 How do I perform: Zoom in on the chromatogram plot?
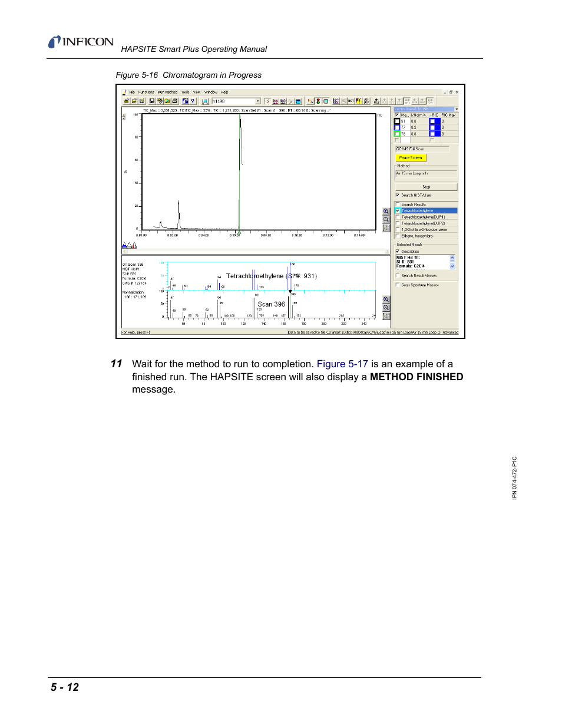point(386,211)
